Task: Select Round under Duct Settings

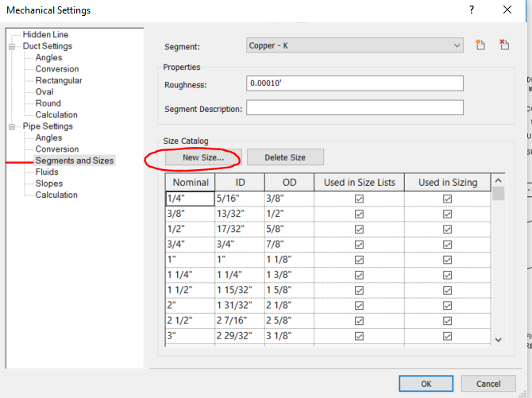Action: [48, 103]
